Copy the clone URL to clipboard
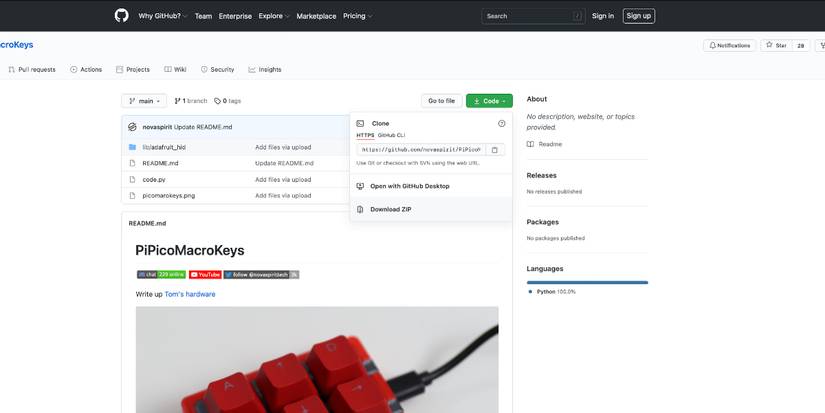 point(495,150)
